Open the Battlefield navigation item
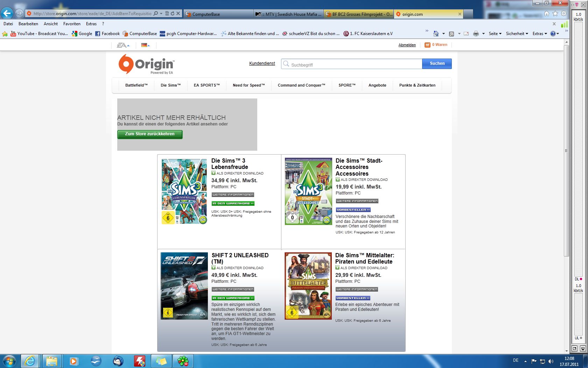Screen dimensions: 588x368 click(x=136, y=85)
